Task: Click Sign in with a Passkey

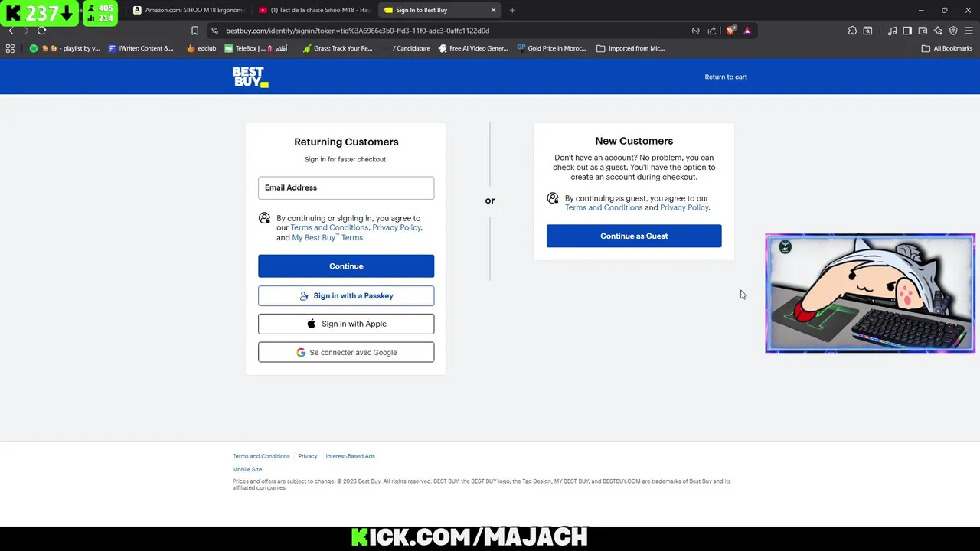Action: click(346, 295)
